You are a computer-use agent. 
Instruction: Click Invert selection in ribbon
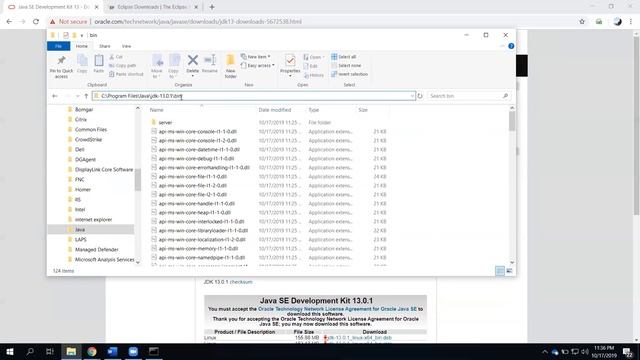tap(349, 74)
